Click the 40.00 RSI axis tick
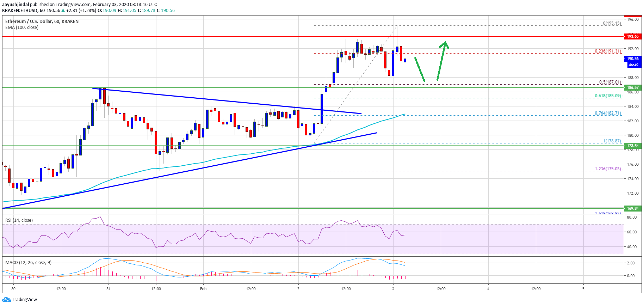 click(x=632, y=247)
